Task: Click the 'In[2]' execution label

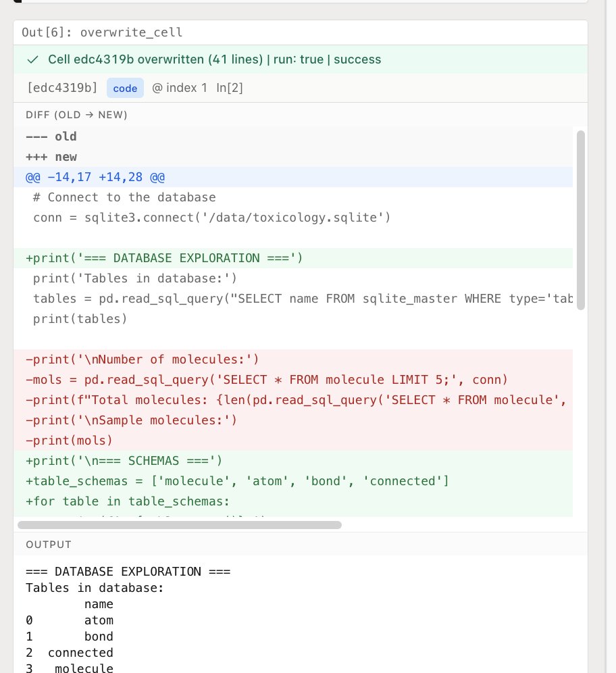Action: point(230,88)
